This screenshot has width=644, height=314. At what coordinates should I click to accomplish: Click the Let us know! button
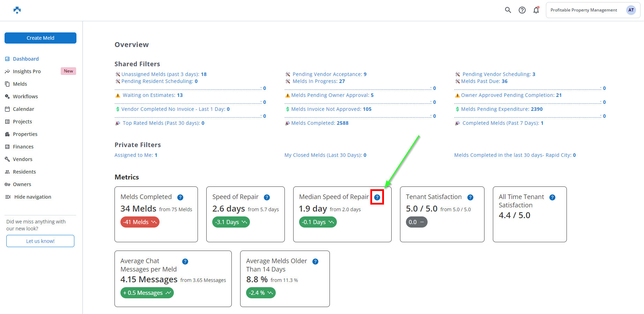(40, 241)
